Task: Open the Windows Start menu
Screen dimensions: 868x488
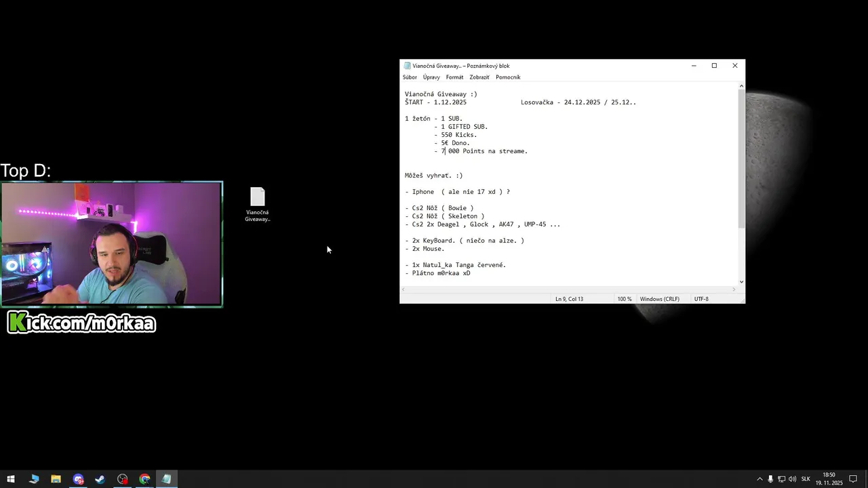Action: 11,479
